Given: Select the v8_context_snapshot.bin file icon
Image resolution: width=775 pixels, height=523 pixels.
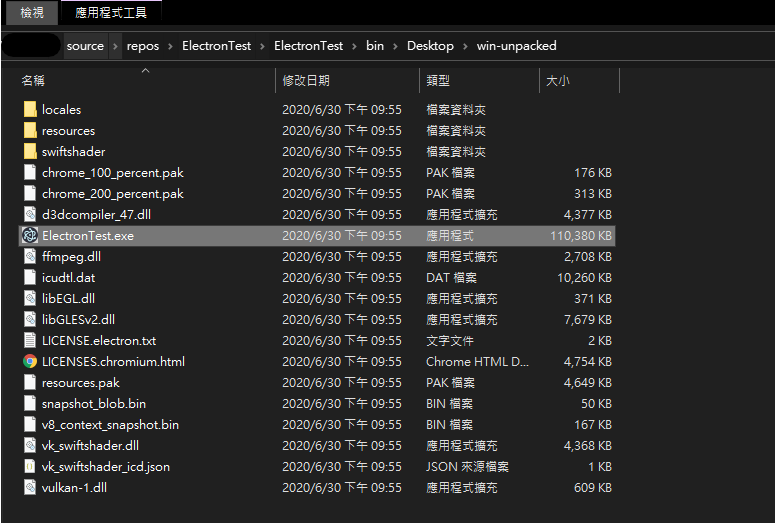Looking at the screenshot, I should click(30, 425).
